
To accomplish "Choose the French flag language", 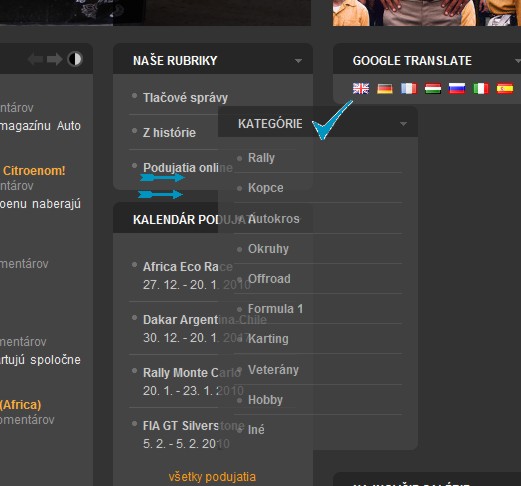I will tap(409, 89).
